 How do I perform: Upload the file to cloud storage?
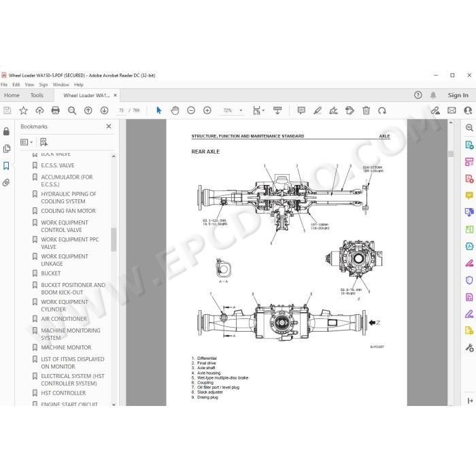39,110
